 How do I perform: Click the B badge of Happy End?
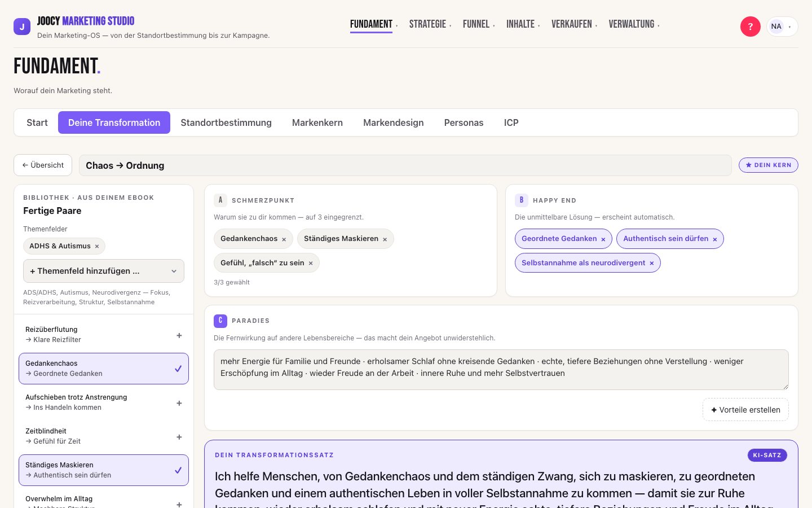(522, 200)
